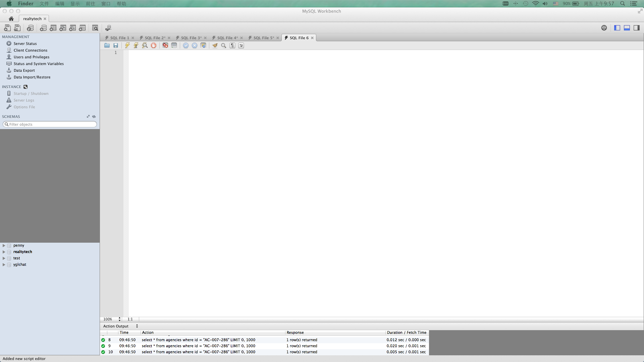This screenshot has height=362, width=644.
Task: Expand the realtytech schema
Action: (x=4, y=252)
